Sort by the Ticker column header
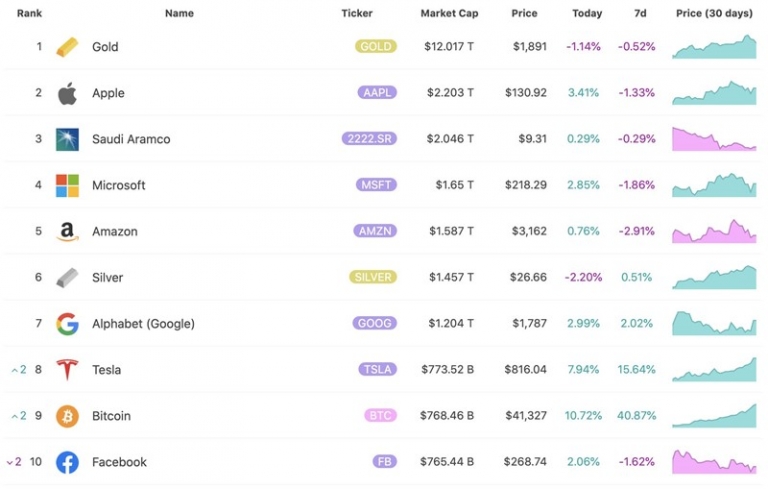 tap(357, 13)
